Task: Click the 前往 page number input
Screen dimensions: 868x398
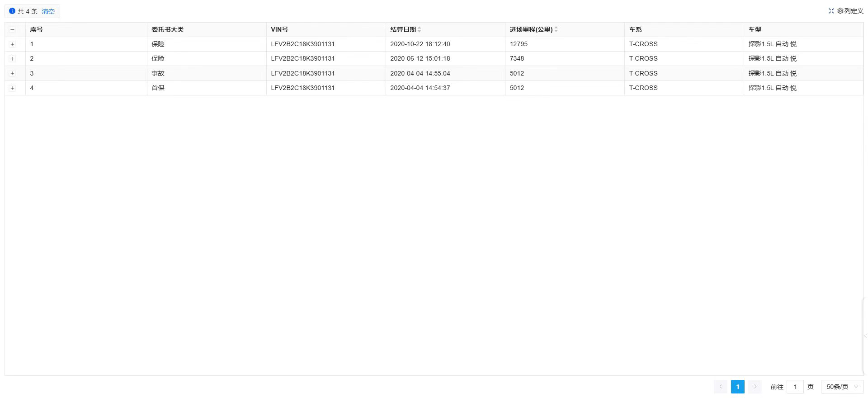Action: coord(795,387)
